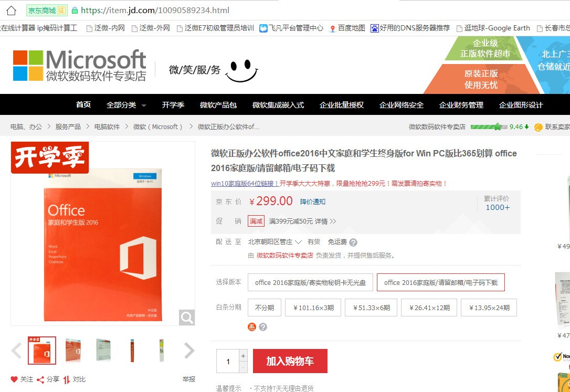Click the orange 惠 discount icon
Screen dimensions: 570x392
click(x=252, y=327)
